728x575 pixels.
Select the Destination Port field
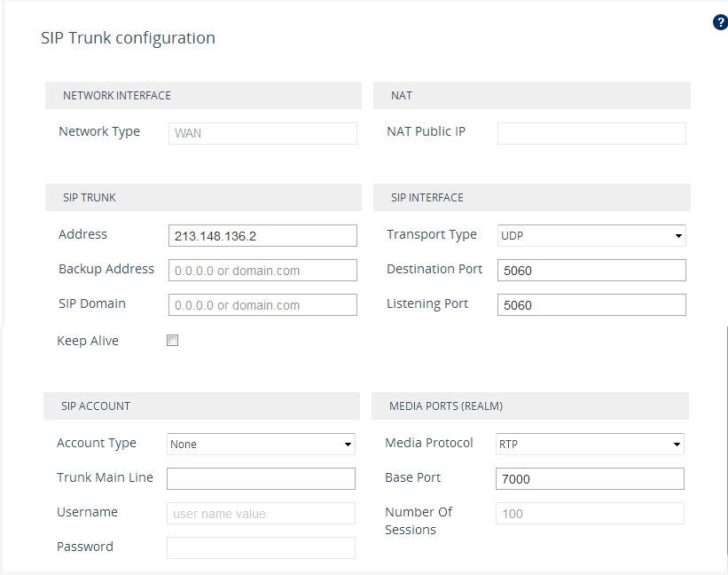point(591,270)
